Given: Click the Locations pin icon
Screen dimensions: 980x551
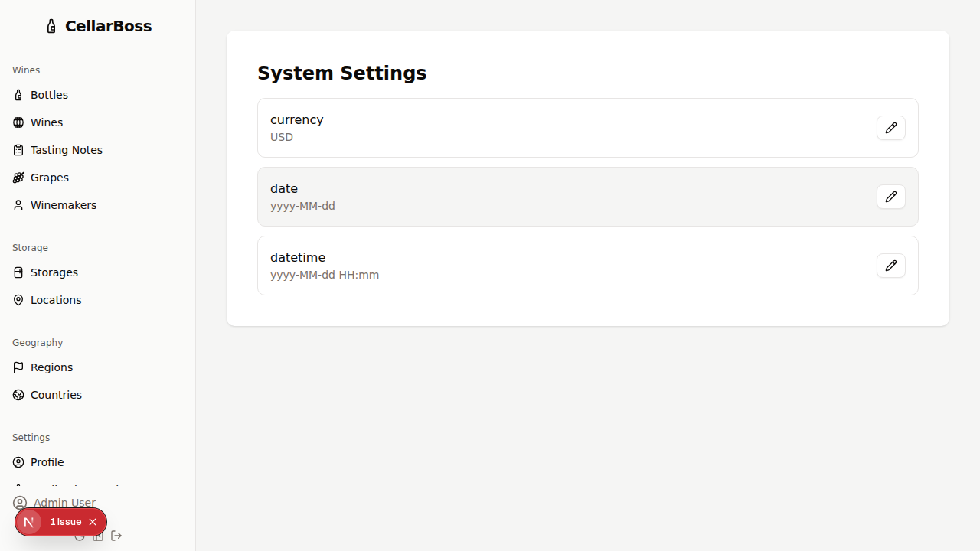Looking at the screenshot, I should [18, 300].
